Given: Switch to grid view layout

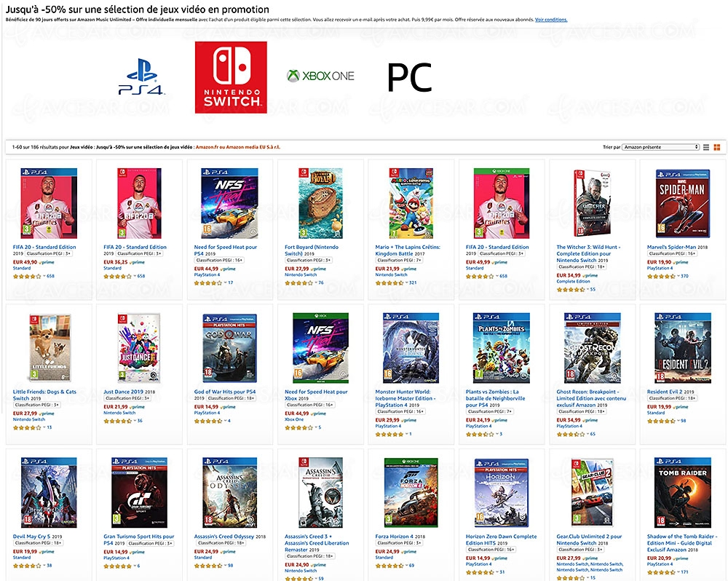Looking at the screenshot, I should 717,147.
